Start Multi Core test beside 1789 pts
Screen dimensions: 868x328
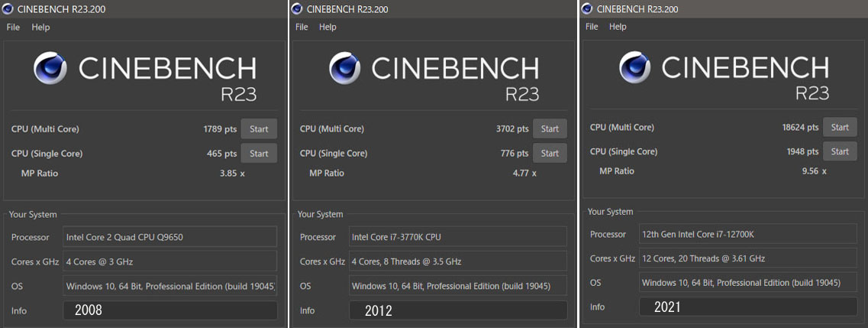pos(259,129)
